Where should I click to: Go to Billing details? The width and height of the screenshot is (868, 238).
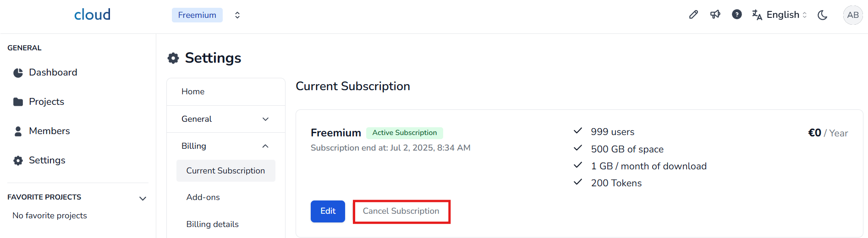pos(212,224)
